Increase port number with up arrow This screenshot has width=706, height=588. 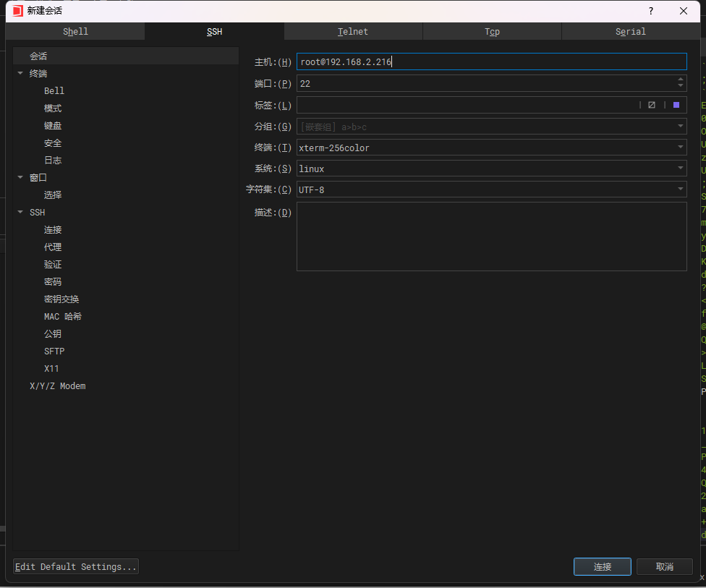[x=680, y=80]
